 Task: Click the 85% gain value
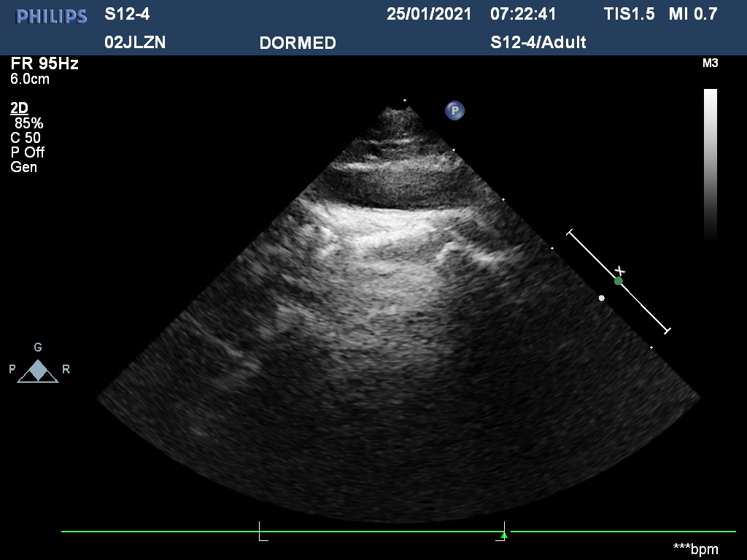point(29,123)
